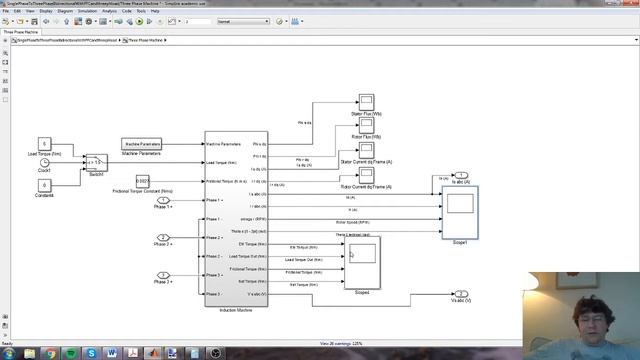Toggle the Model Browser hide/show icon
Screen dimensions: 640x360
tap(5, 40)
